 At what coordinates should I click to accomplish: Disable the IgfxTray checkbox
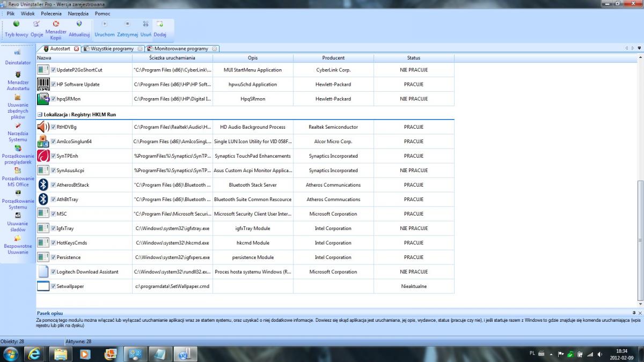point(53,228)
